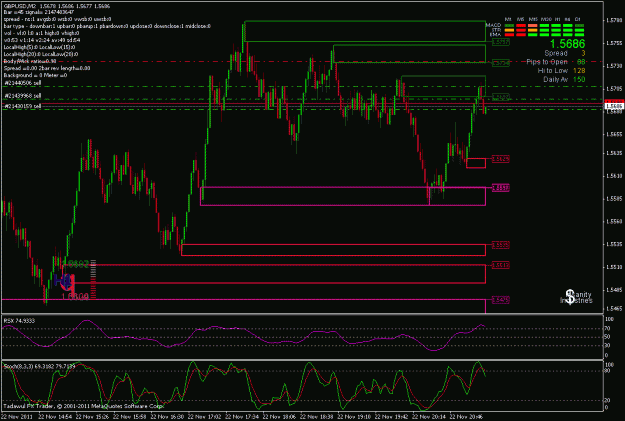Click the '22 Nov 17:02' time axis label
Image resolution: width=625 pixels, height=421 pixels.
(x=204, y=417)
